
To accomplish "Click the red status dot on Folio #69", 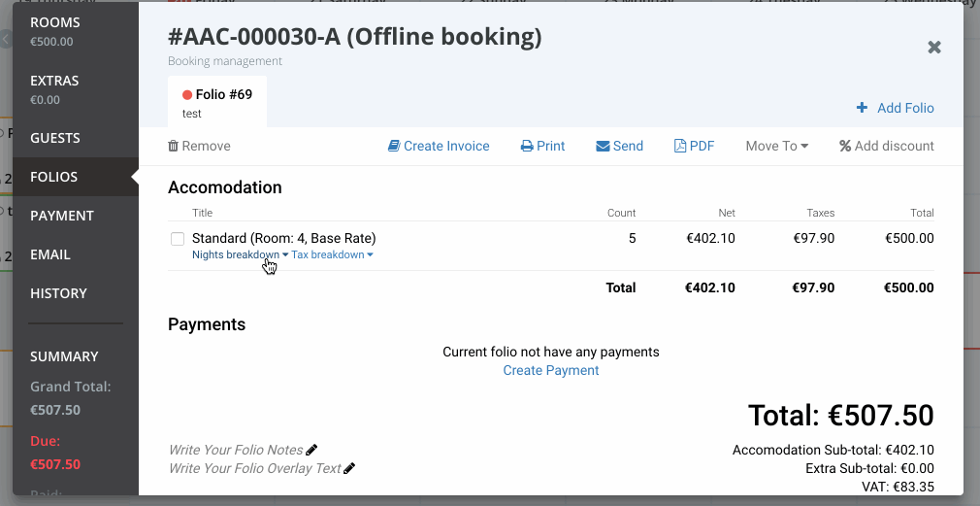I will [187, 95].
